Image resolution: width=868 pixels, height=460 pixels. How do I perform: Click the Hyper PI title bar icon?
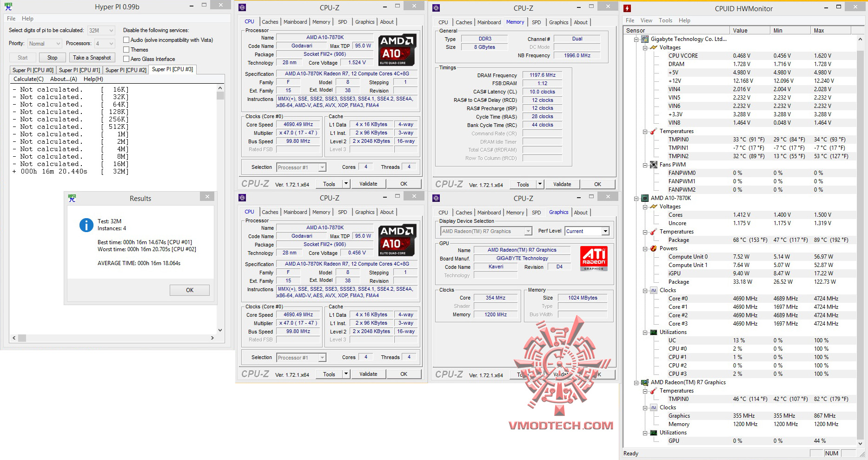pyautogui.click(x=8, y=7)
